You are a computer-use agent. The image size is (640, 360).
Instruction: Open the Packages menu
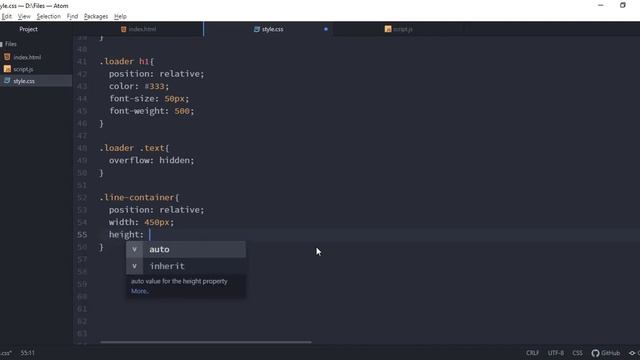(x=96, y=16)
